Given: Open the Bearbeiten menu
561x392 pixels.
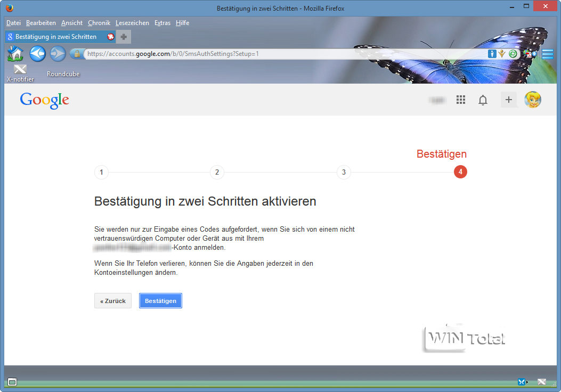Looking at the screenshot, I should (x=41, y=23).
